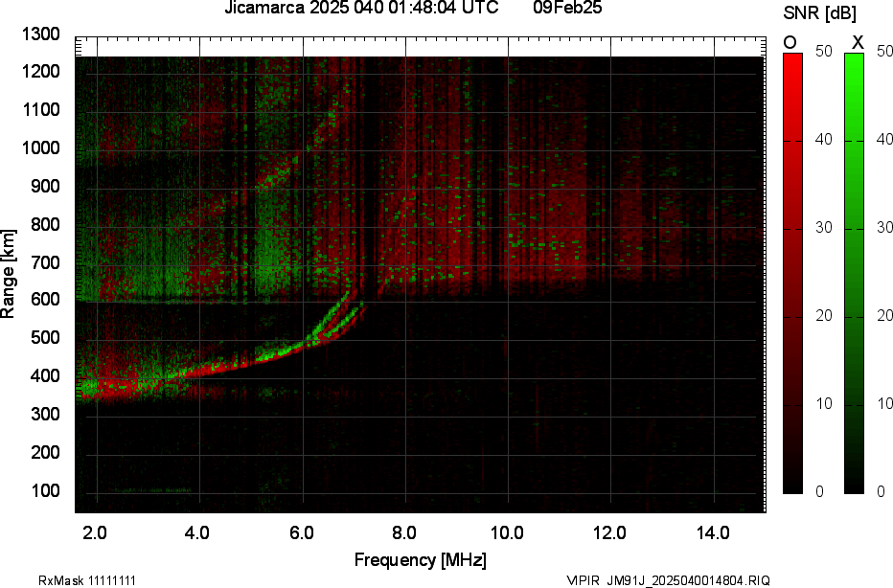The image size is (893, 588).
Task: Click the 500 range tick label
Action: [46, 337]
